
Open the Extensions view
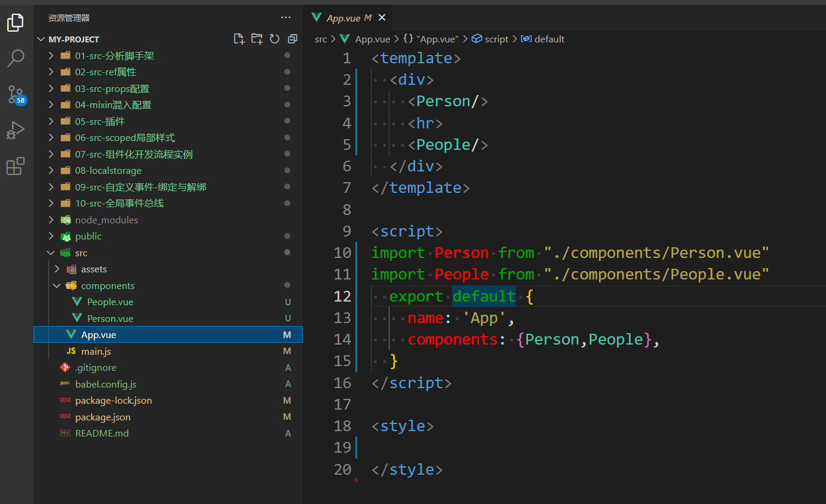point(15,166)
